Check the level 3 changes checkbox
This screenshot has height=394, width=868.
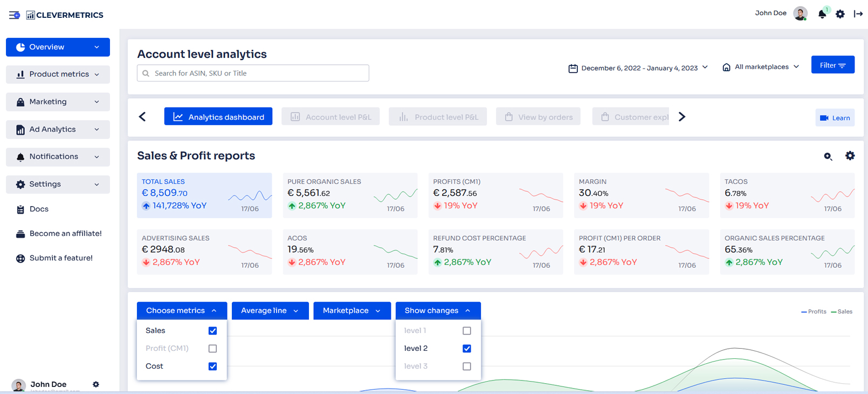(467, 366)
